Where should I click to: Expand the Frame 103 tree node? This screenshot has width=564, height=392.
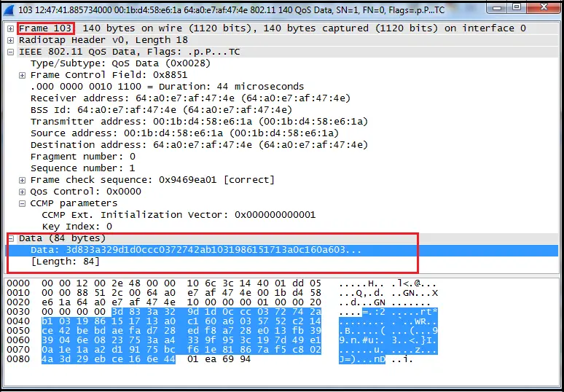pos(11,28)
